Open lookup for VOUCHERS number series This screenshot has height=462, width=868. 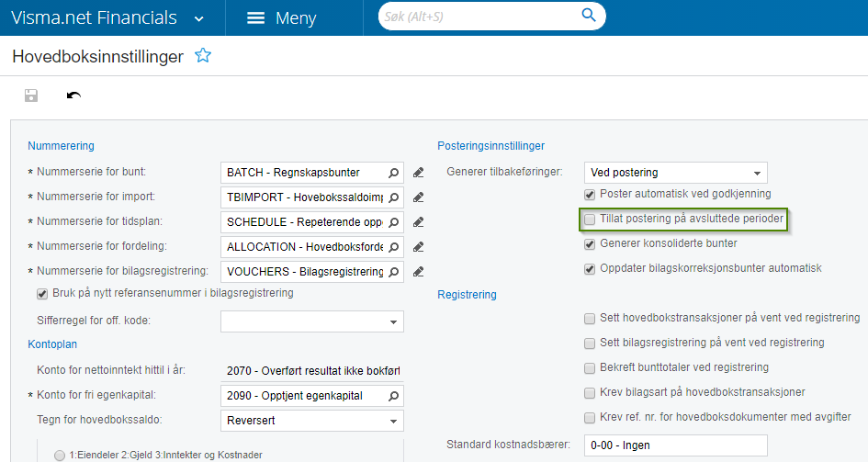coord(393,272)
